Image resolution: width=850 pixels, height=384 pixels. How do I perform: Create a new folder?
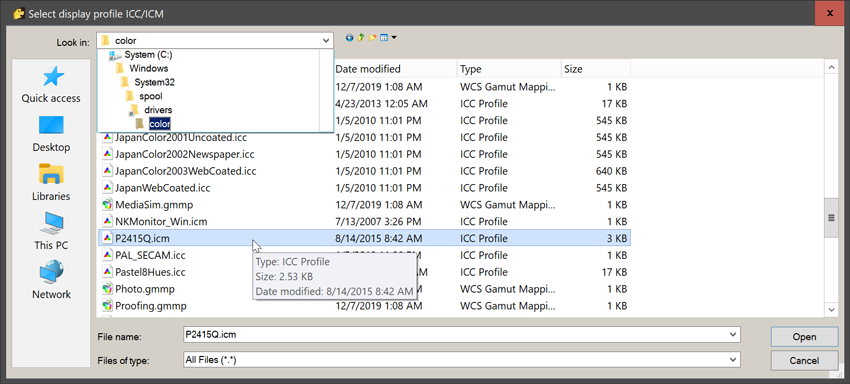372,38
